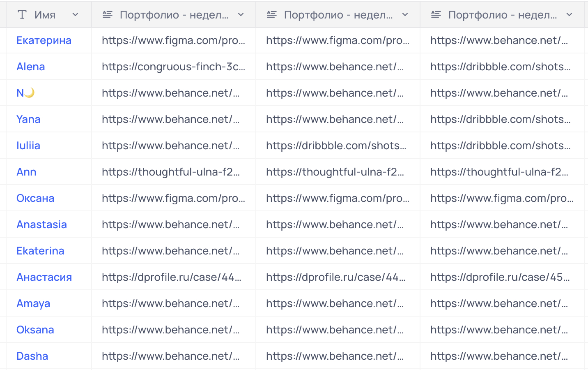Open the Yana record link
Image resolution: width=588 pixels, height=370 pixels.
coord(28,119)
